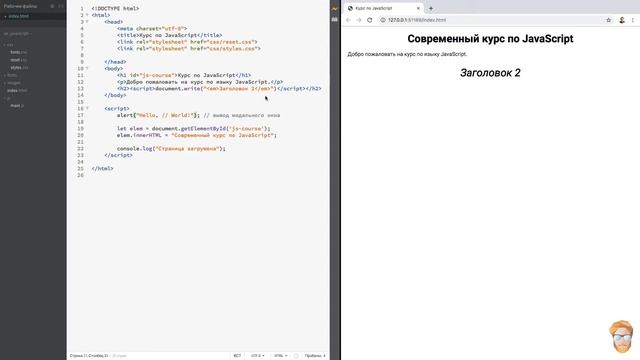
Task: Click the working files settings gear icon
Action: 52,7
